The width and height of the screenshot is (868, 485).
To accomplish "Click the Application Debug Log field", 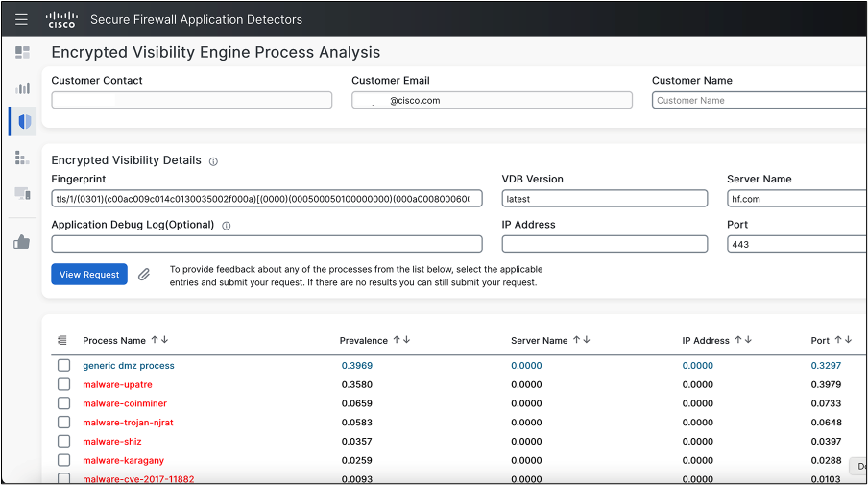I will coord(267,244).
